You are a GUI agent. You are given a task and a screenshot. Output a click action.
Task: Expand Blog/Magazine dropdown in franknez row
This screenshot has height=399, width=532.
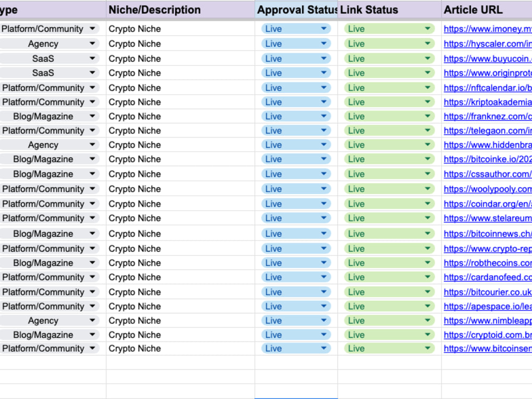click(x=92, y=117)
